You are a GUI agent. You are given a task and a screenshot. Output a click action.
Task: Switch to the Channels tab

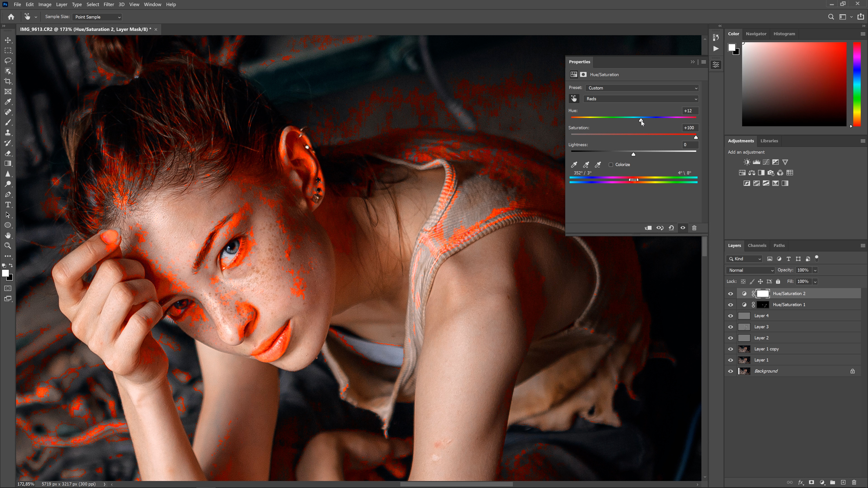(757, 245)
